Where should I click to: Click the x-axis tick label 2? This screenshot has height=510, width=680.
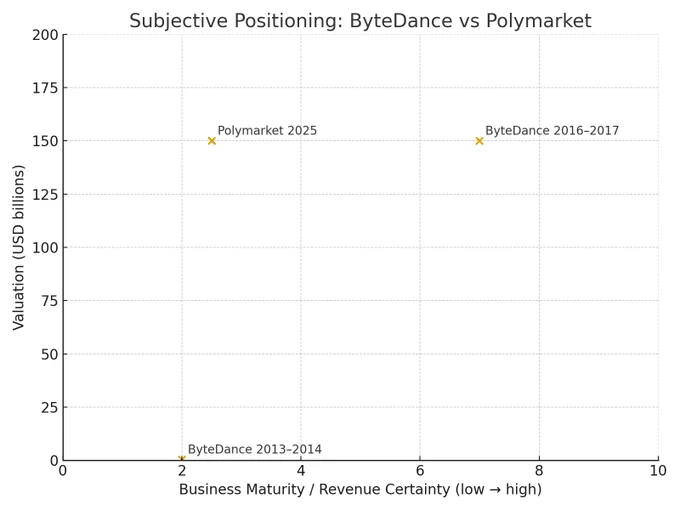(x=182, y=471)
